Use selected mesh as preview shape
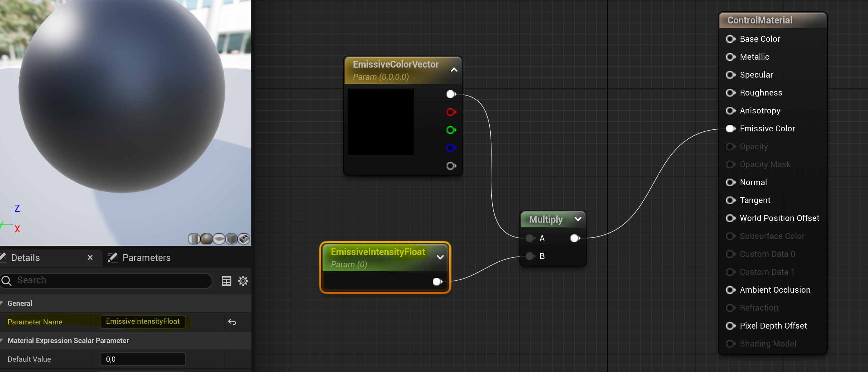 pyautogui.click(x=244, y=239)
